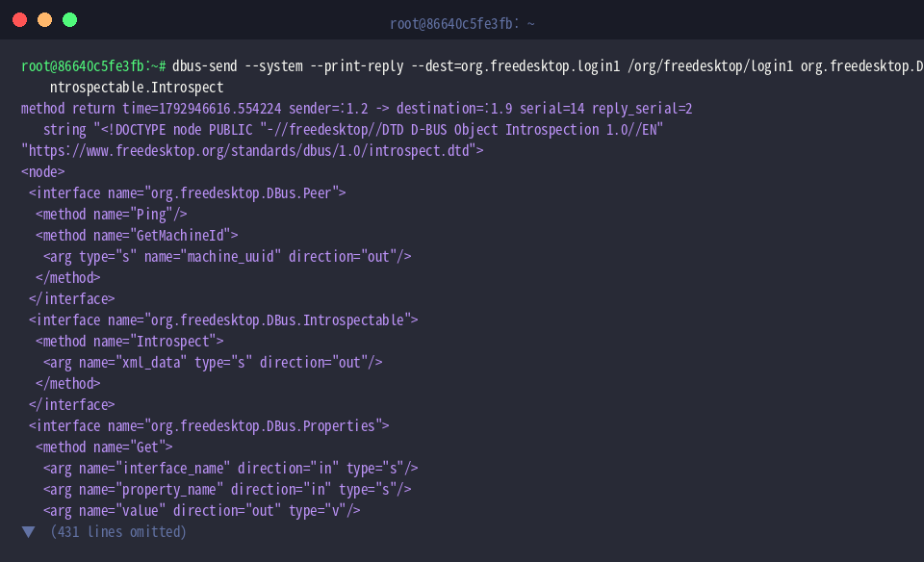Expand the 431 omitted lines triangle

[x=28, y=532]
